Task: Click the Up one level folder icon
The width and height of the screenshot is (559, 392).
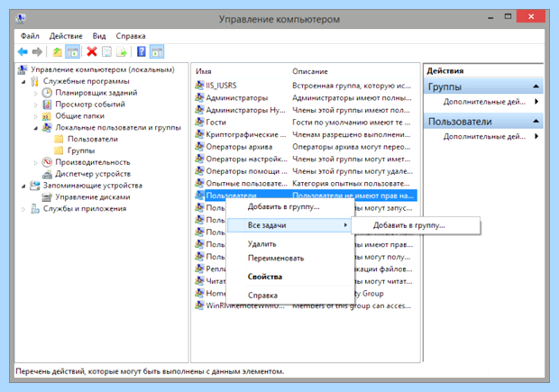Action: pyautogui.click(x=57, y=52)
